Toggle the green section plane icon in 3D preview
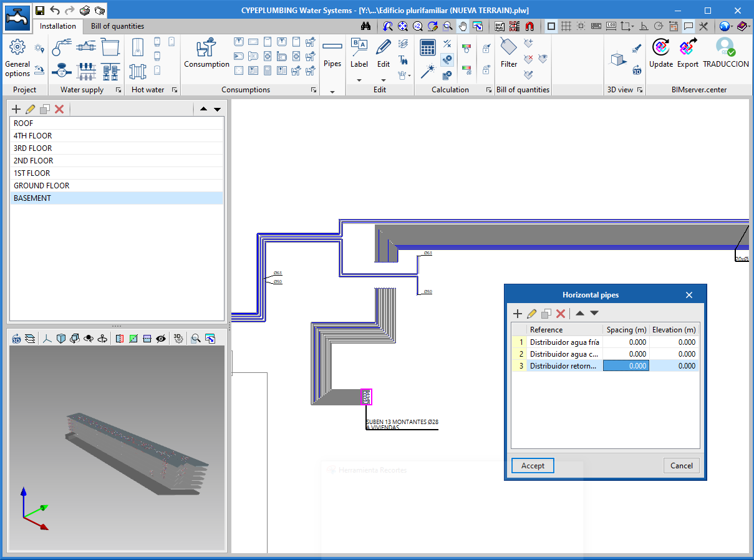 point(133,338)
